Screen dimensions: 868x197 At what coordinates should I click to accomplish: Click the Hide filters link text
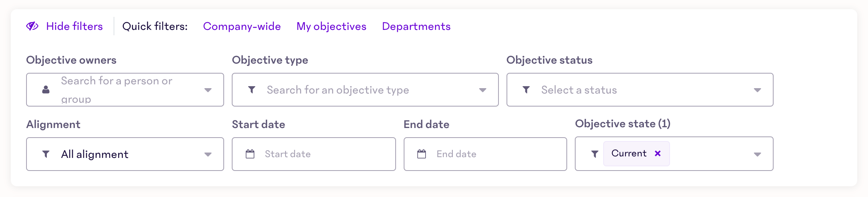(x=74, y=26)
